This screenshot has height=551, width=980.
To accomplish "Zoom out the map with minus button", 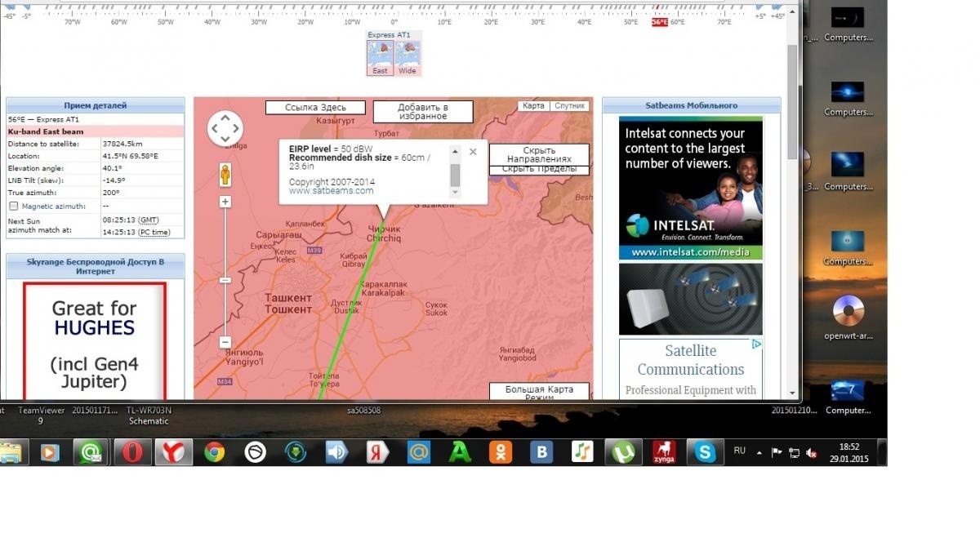I will point(225,343).
